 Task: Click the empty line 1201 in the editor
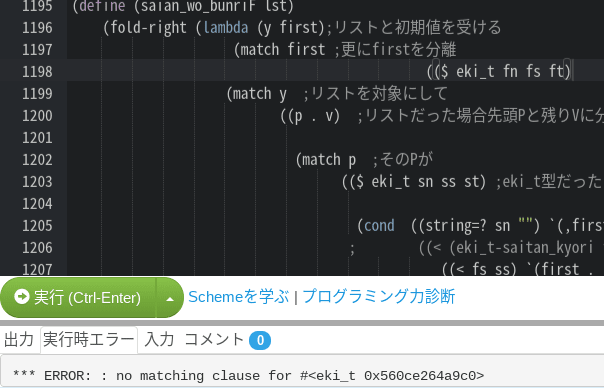tap(335, 138)
